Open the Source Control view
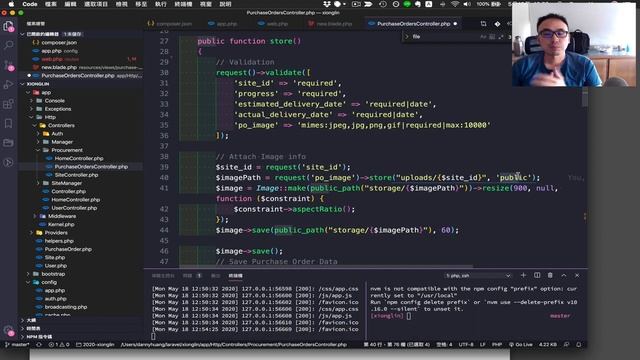The height and width of the screenshot is (360, 640). pyautogui.click(x=8, y=65)
